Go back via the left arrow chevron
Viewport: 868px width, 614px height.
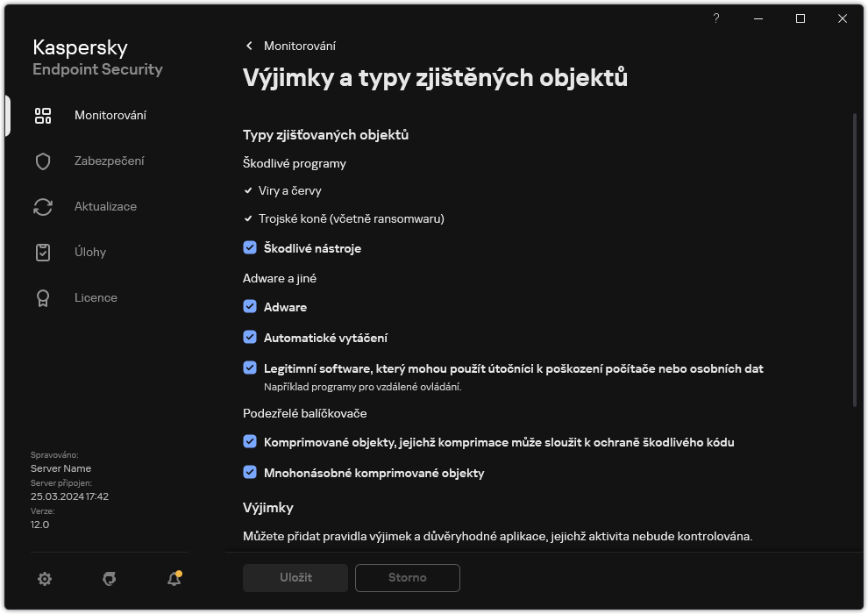click(248, 46)
